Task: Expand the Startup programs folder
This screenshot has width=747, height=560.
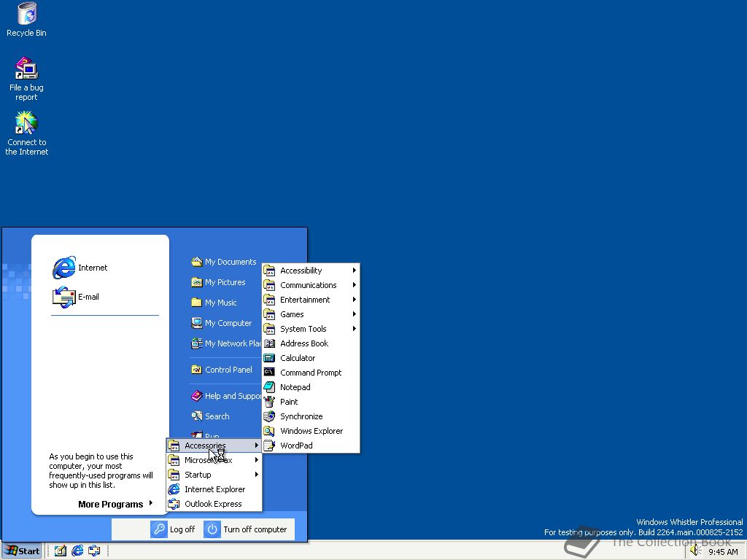Action: [x=214, y=475]
